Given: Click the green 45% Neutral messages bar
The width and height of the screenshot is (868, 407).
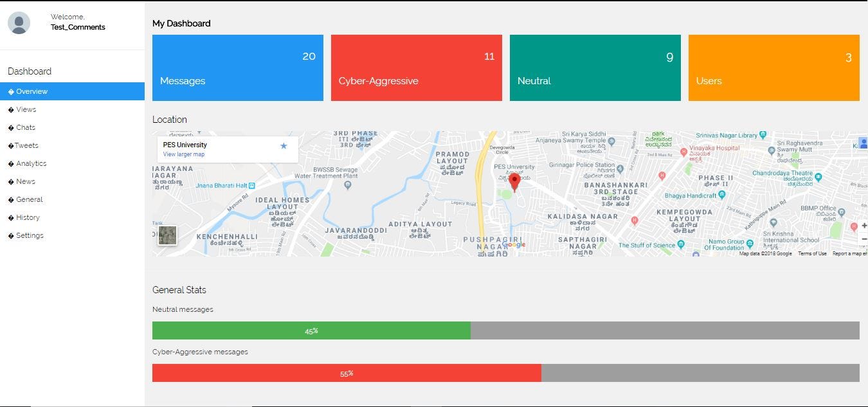Looking at the screenshot, I should [311, 330].
